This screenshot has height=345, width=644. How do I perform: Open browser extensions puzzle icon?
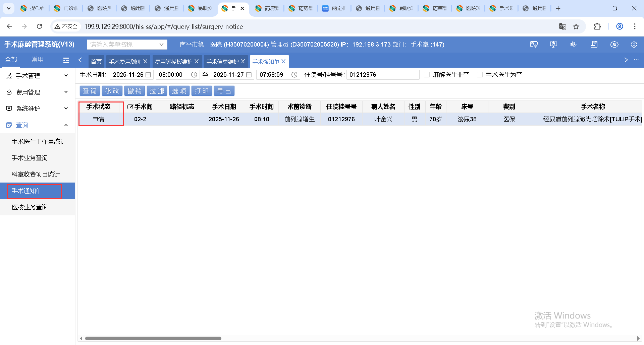tap(597, 26)
